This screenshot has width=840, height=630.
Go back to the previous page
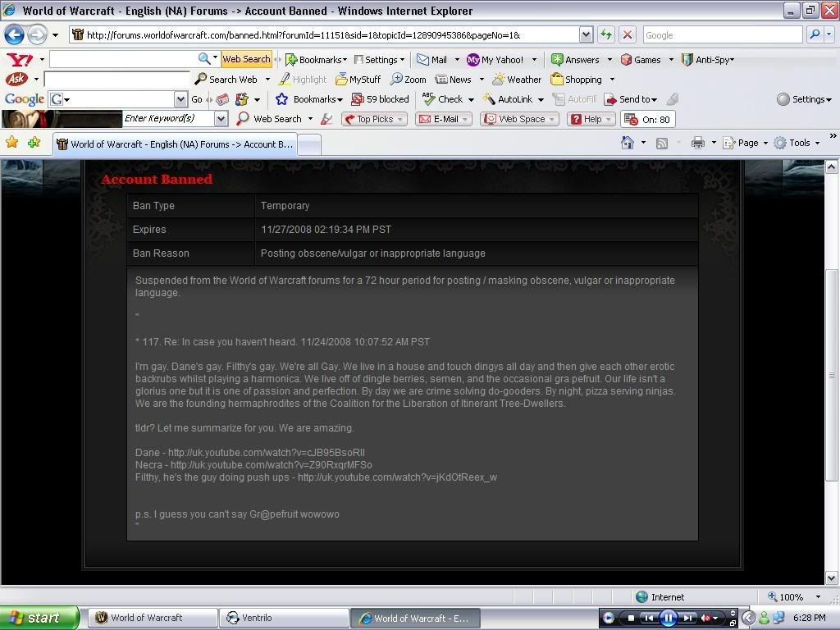pyautogui.click(x=15, y=34)
